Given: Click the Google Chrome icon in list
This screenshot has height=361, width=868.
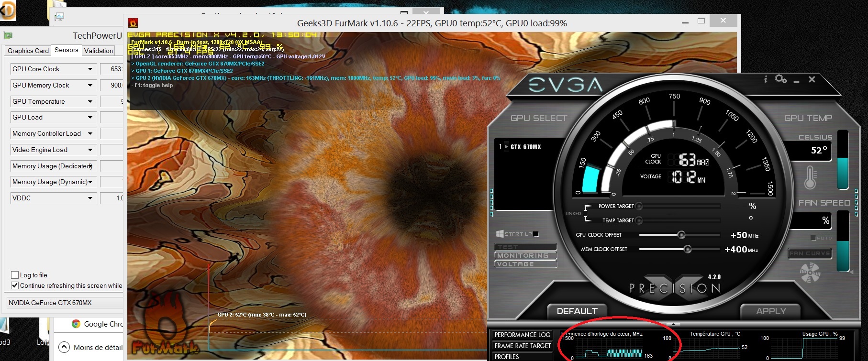Looking at the screenshot, I should (x=76, y=324).
